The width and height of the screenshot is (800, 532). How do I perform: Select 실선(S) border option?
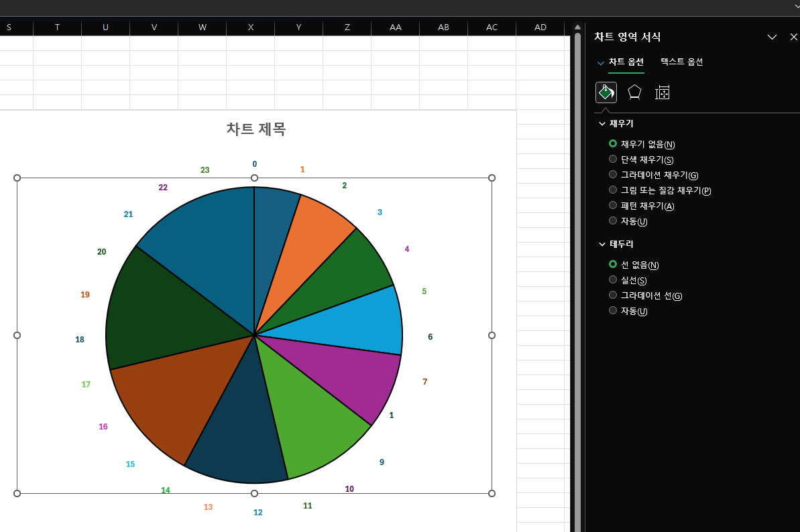628,280
